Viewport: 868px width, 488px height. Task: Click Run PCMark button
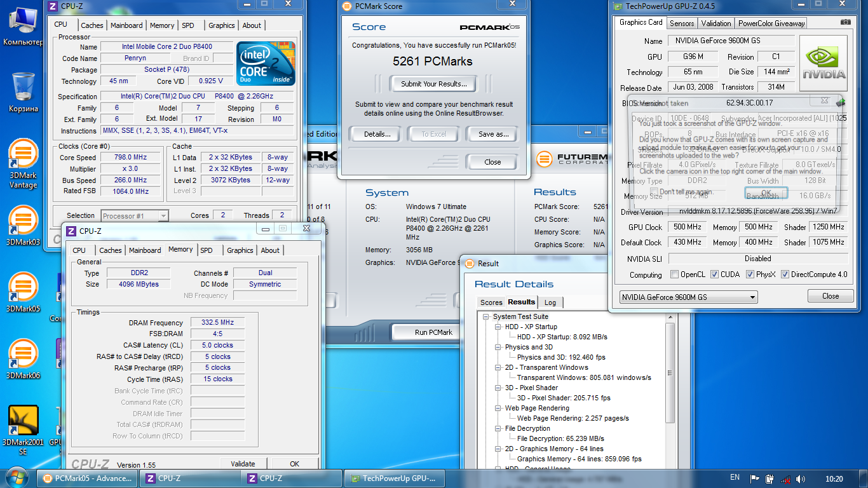click(434, 332)
